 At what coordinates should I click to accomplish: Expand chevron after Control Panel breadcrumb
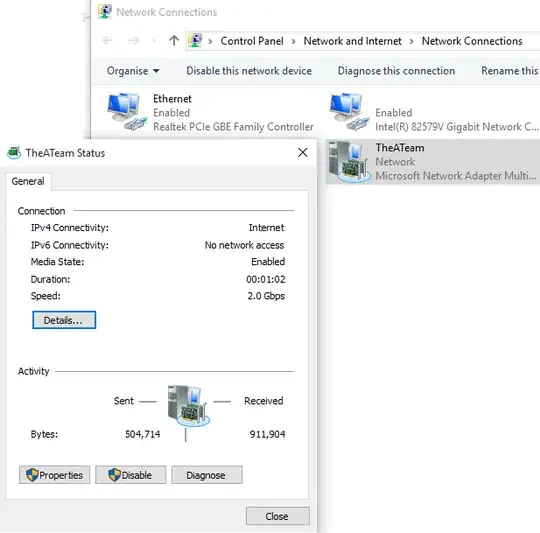point(293,41)
